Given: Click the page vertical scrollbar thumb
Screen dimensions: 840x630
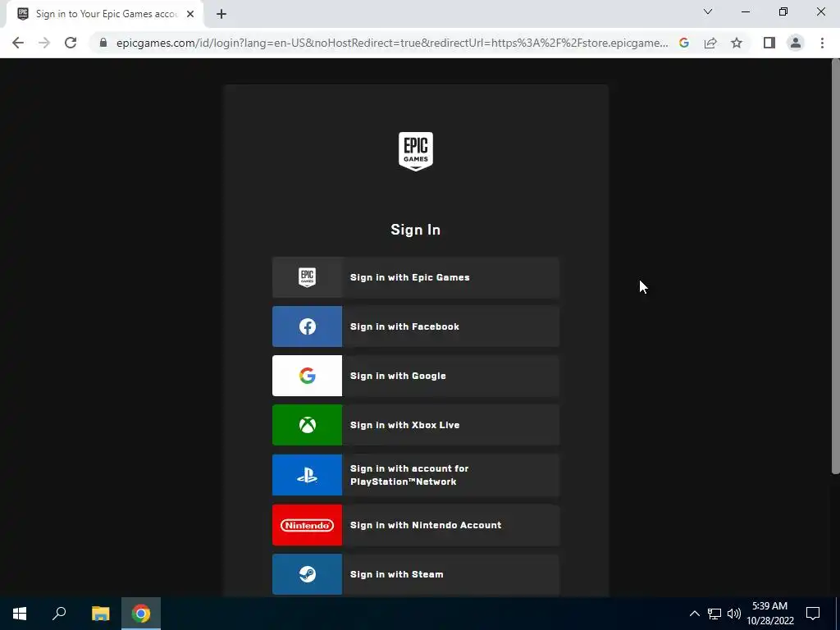Looking at the screenshot, I should click(835, 267).
